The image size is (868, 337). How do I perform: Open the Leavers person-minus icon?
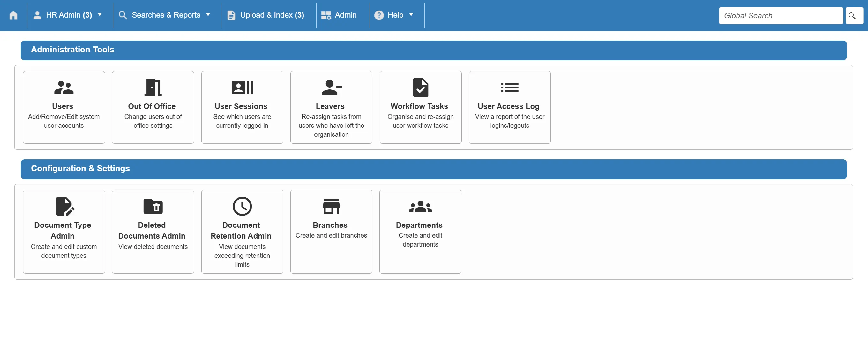point(332,88)
